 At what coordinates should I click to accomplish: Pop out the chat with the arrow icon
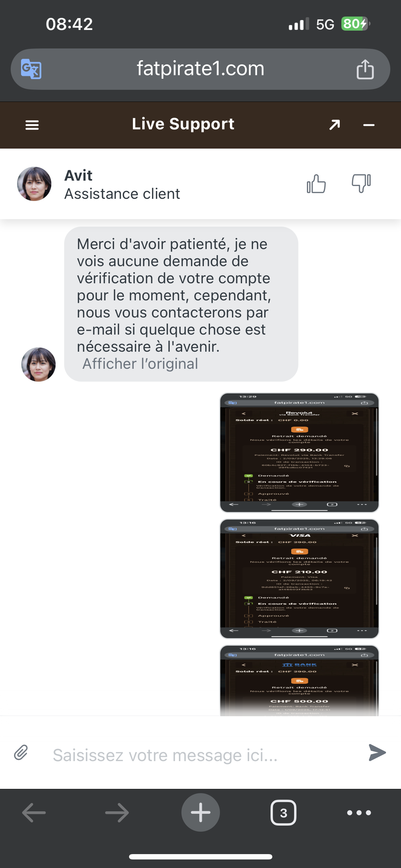pos(334,125)
